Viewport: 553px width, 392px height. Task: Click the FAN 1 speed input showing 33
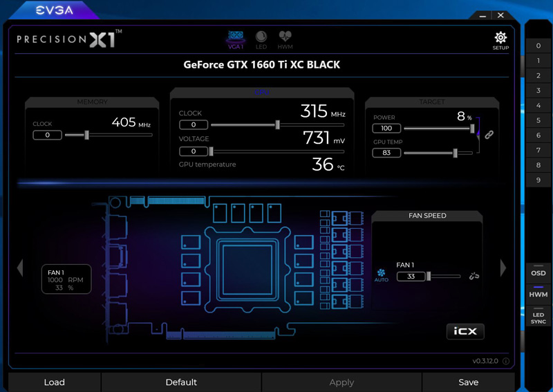pyautogui.click(x=411, y=277)
